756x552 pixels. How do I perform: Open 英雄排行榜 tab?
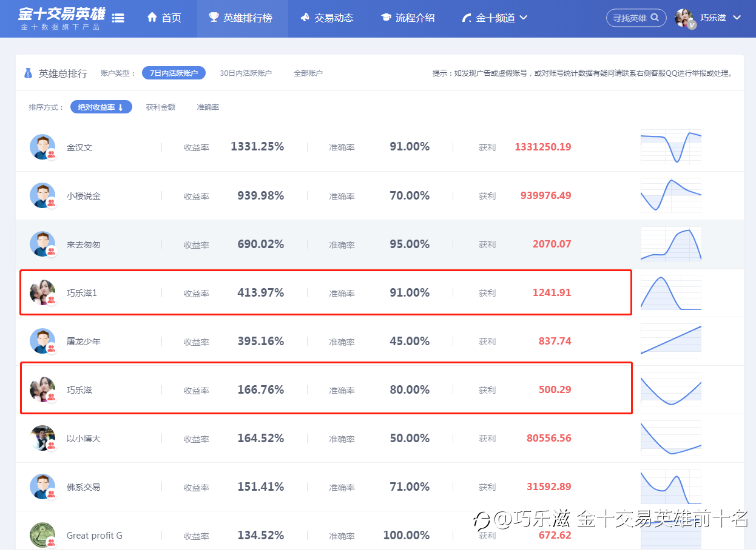(241, 18)
